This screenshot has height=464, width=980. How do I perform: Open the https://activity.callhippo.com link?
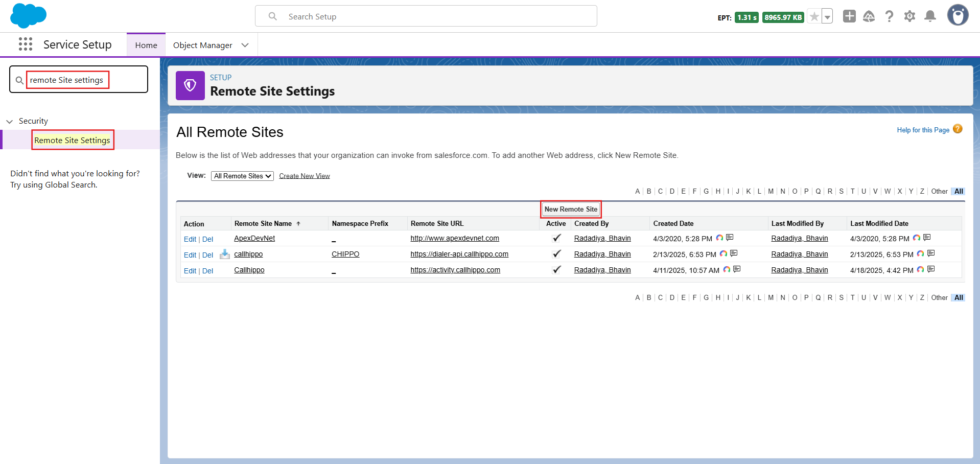[455, 270]
